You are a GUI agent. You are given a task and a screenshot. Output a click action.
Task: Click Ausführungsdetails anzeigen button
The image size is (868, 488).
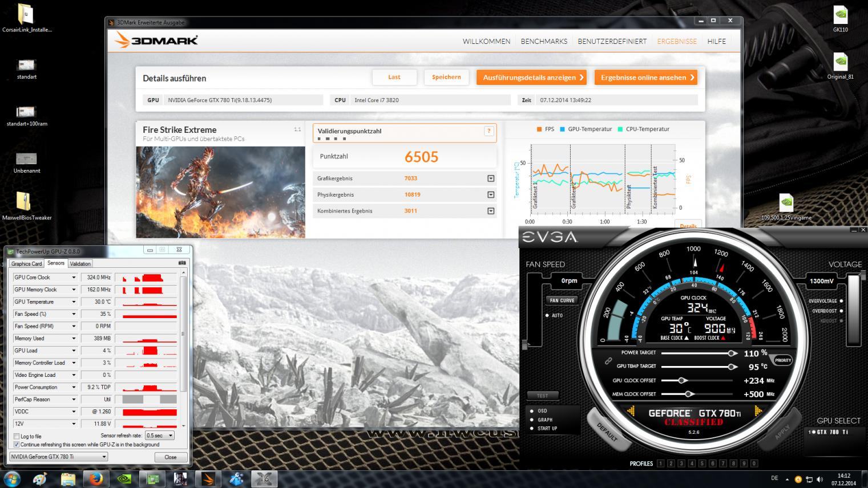click(x=532, y=78)
